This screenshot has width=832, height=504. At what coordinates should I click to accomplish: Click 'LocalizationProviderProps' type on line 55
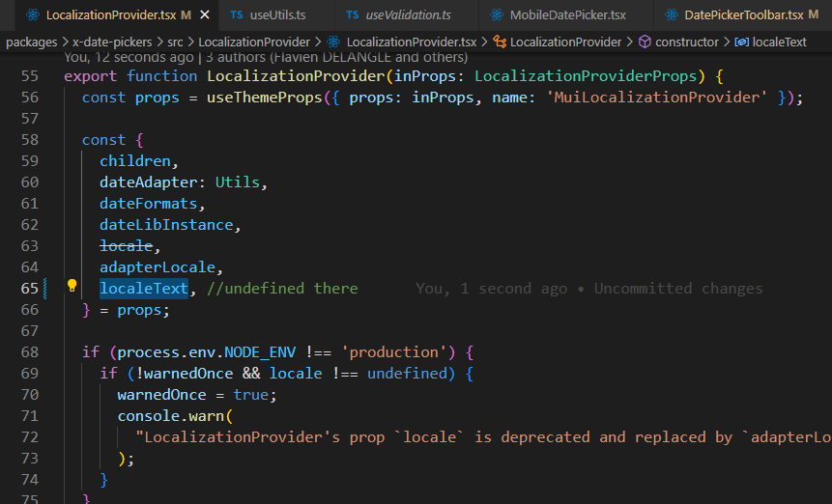586,76
